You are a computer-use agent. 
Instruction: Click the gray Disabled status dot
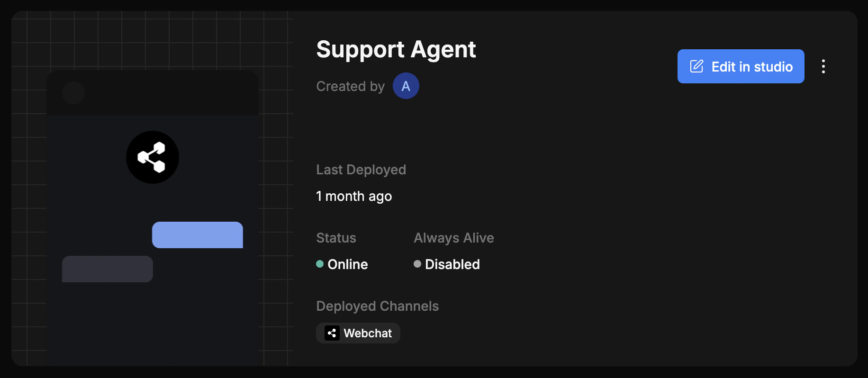tap(417, 264)
